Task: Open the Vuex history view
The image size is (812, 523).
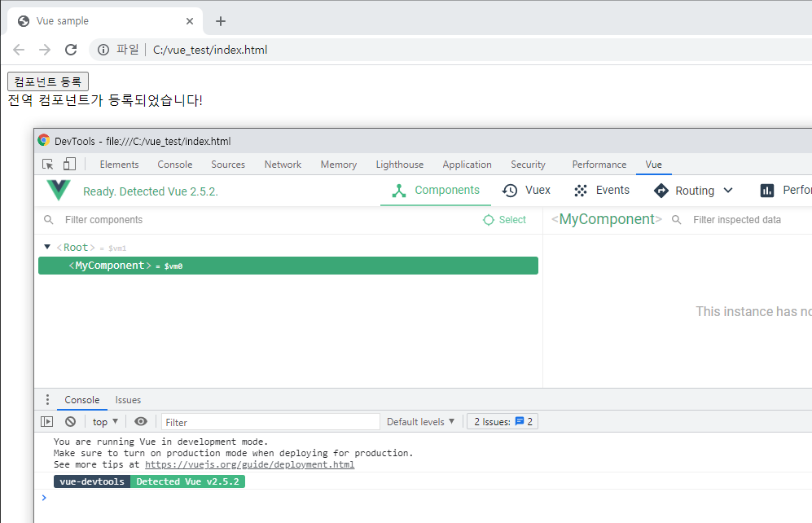Action: pos(526,191)
